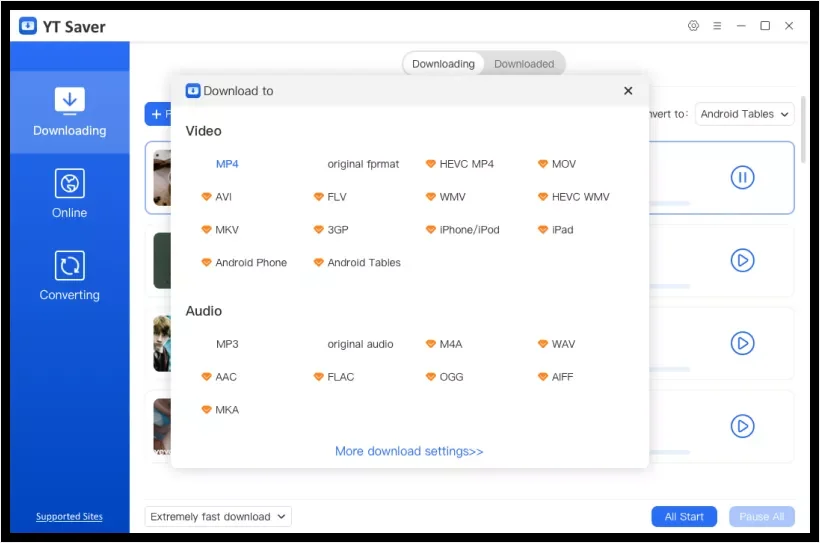The image size is (820, 543).
Task: Choose MP3 audio format
Action: point(227,344)
